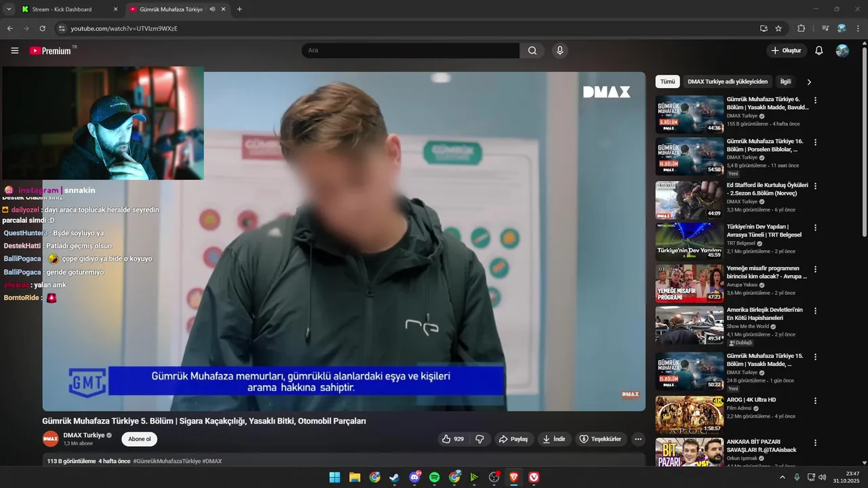Open the YouTube hamburger guide menu
Viewport: 868px width, 488px height.
point(15,51)
